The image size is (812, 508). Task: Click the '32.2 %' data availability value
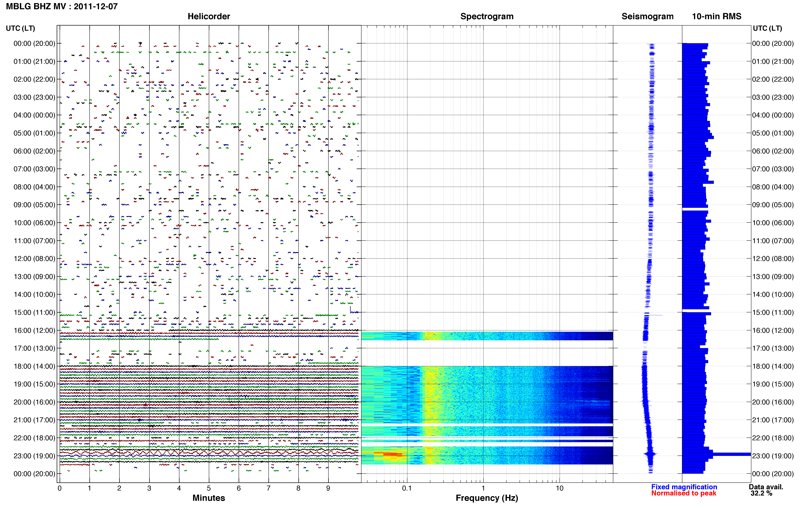[x=761, y=493]
